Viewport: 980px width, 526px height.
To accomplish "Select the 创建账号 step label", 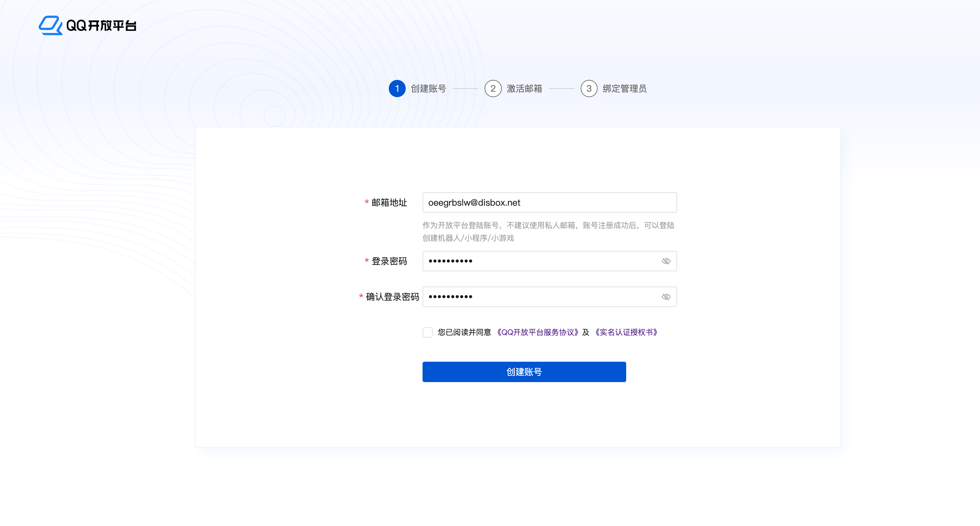I will tap(428, 89).
